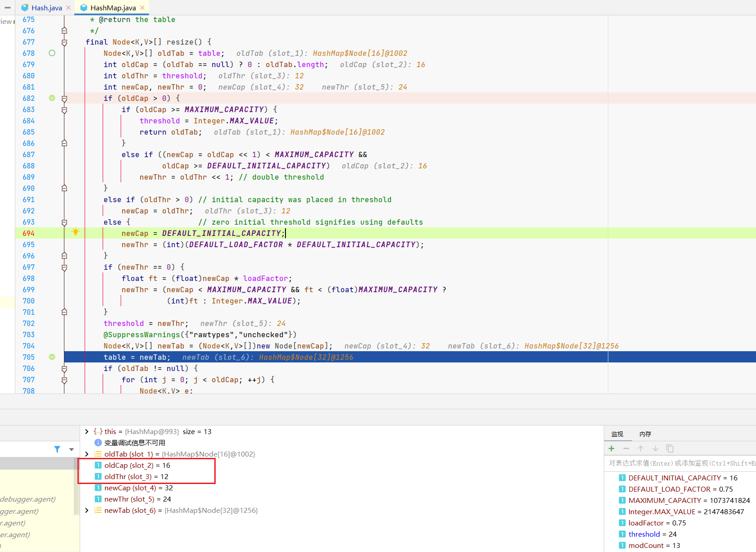Collapse the if (newThr == 0) fold at line 597

click(x=64, y=267)
